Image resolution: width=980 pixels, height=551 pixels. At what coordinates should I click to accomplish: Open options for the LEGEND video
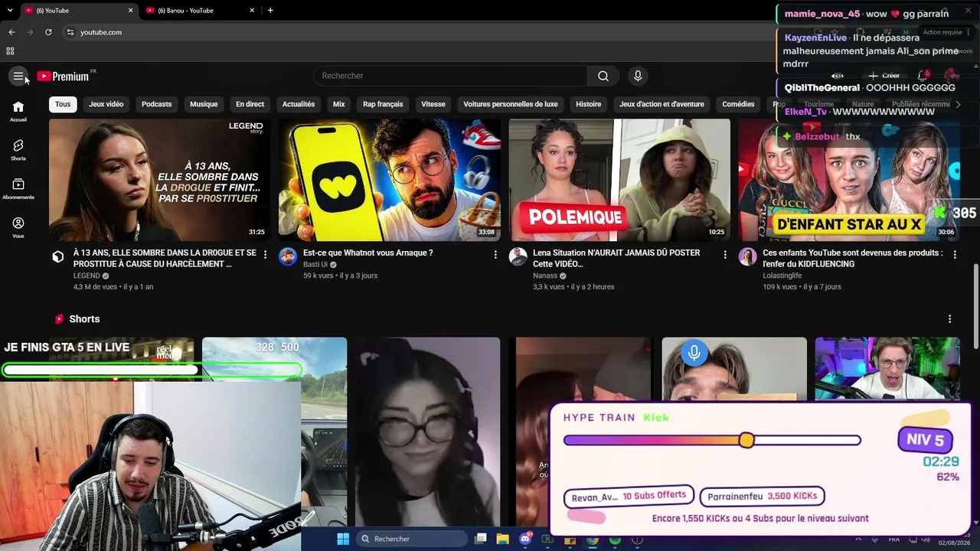pyautogui.click(x=266, y=254)
